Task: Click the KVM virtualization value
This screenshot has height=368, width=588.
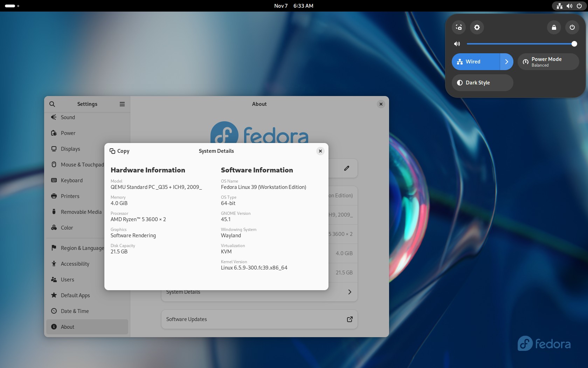Action: pyautogui.click(x=226, y=252)
